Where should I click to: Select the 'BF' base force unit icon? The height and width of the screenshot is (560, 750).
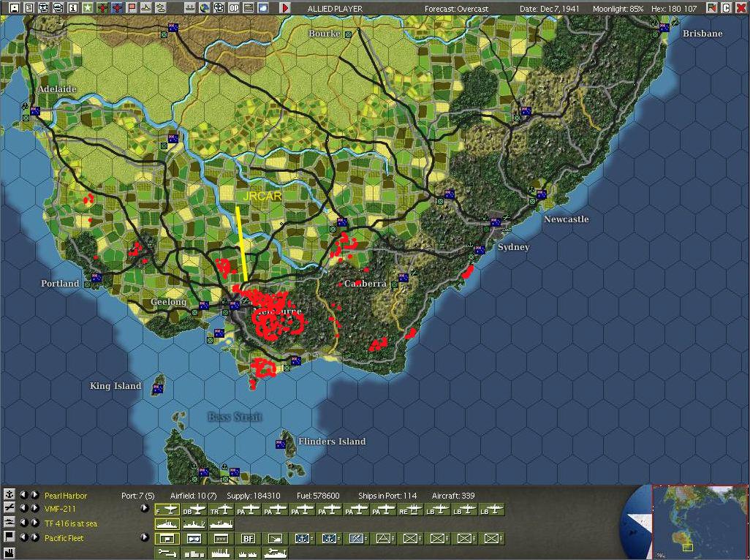tap(249, 539)
